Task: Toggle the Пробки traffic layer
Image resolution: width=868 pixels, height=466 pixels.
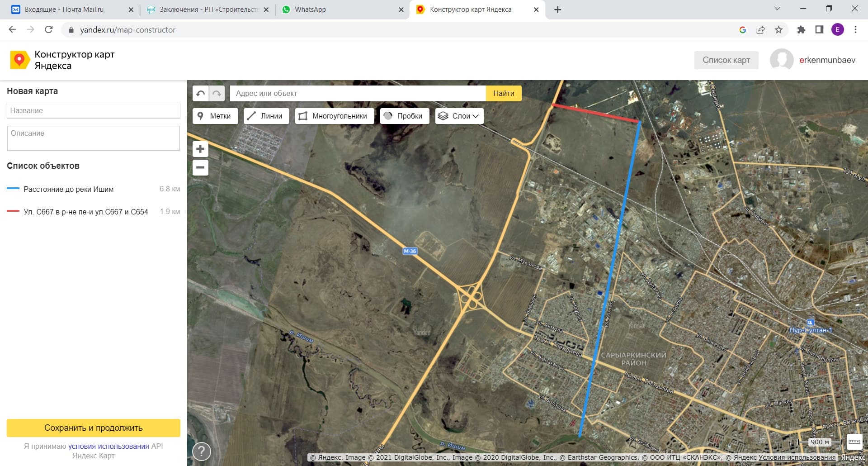Action: (403, 116)
